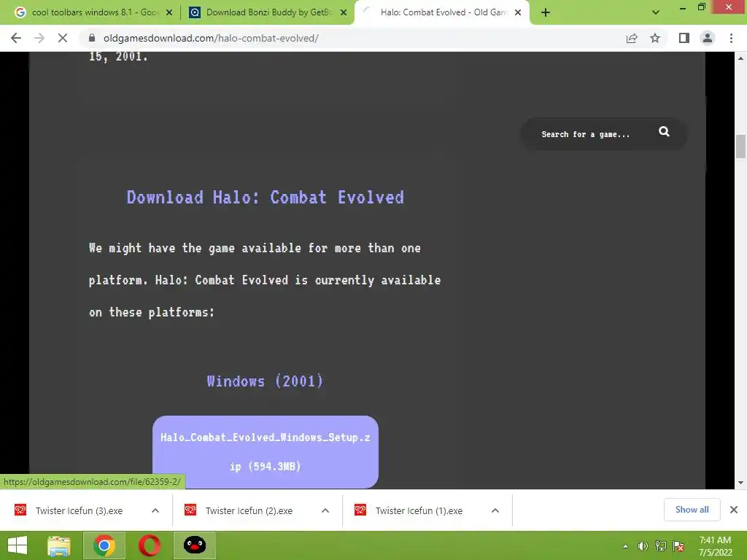Go back to the previous page

(x=16, y=38)
